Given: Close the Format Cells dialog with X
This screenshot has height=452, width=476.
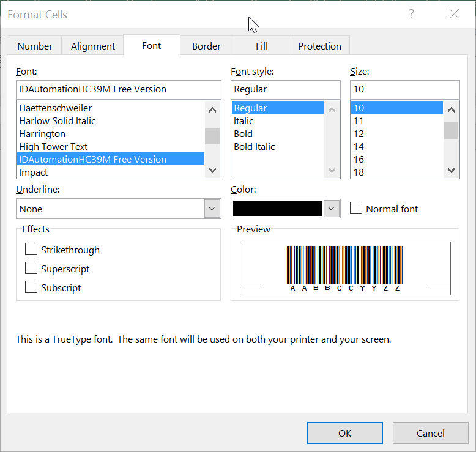Looking at the screenshot, I should point(454,14).
